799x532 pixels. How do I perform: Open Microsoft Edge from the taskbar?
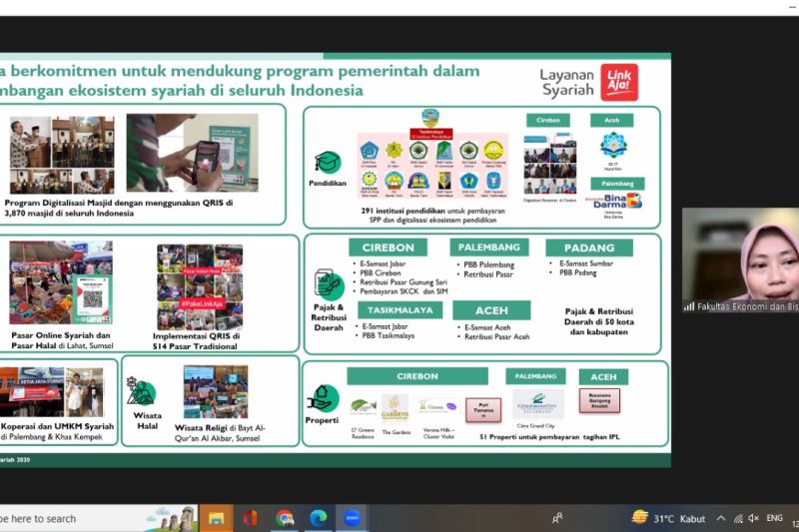tap(319, 518)
